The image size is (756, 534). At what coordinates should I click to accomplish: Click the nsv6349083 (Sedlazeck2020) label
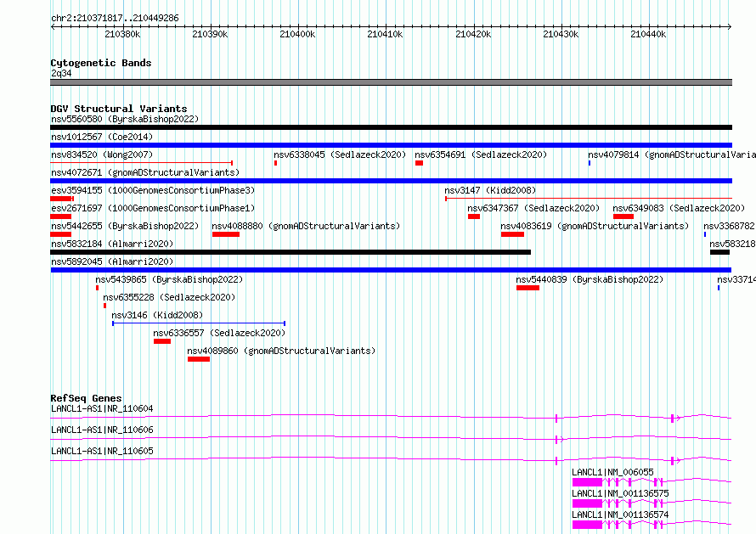(679, 208)
